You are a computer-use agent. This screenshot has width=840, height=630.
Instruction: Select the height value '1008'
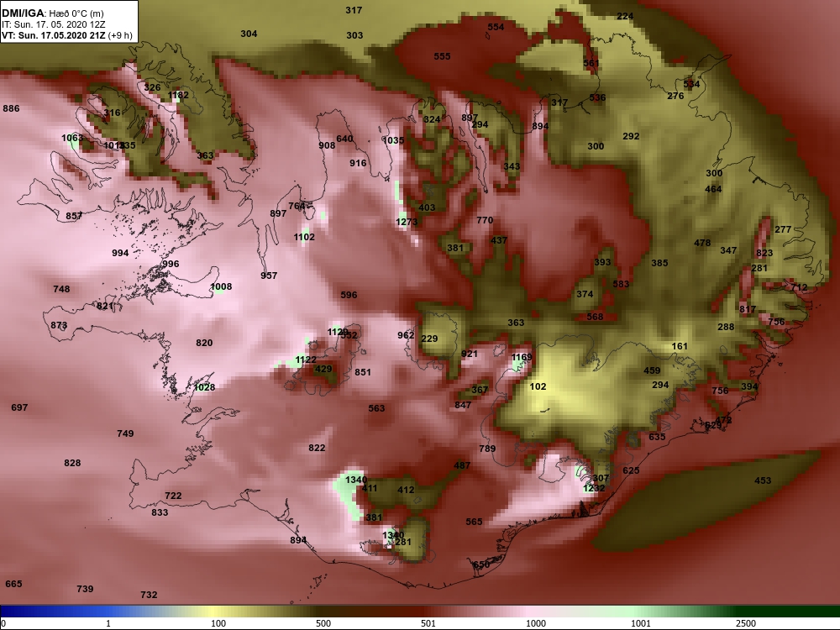point(221,286)
